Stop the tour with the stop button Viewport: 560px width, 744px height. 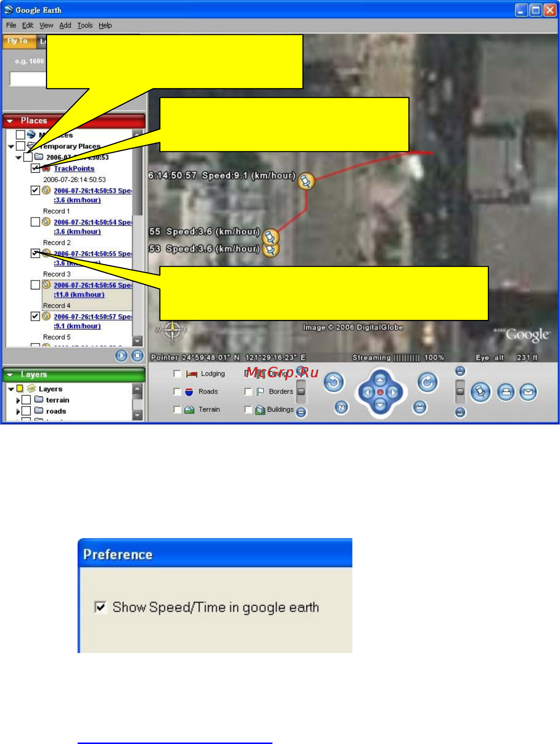tap(138, 356)
